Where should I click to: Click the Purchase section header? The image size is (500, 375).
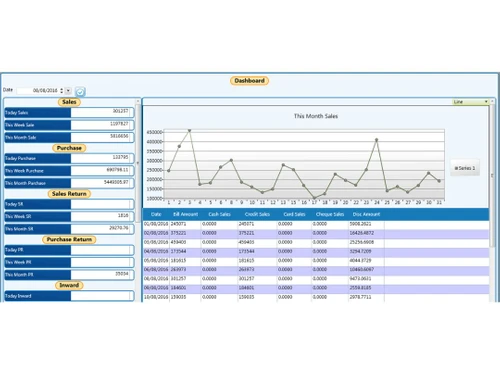tap(69, 148)
